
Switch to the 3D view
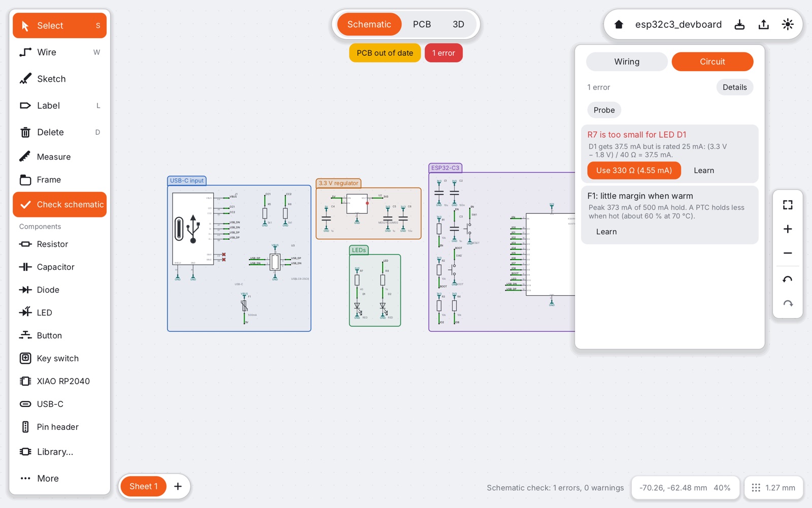pyautogui.click(x=458, y=24)
